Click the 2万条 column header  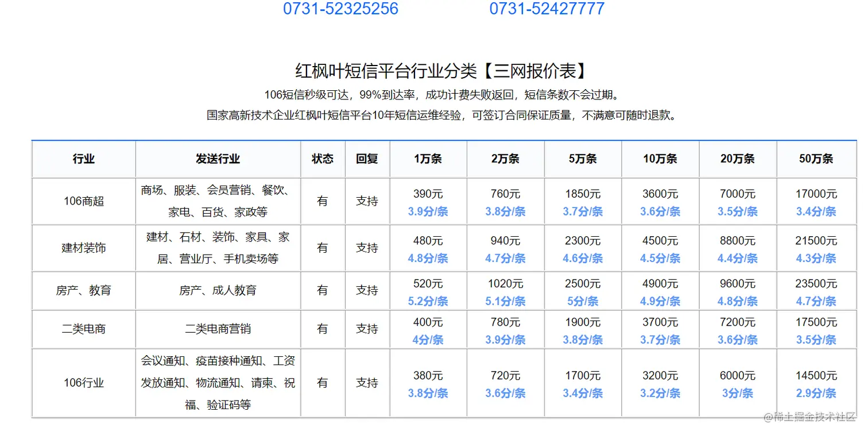point(506,159)
